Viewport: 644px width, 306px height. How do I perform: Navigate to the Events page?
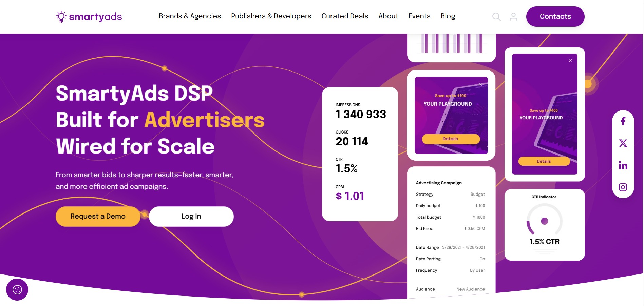(419, 16)
